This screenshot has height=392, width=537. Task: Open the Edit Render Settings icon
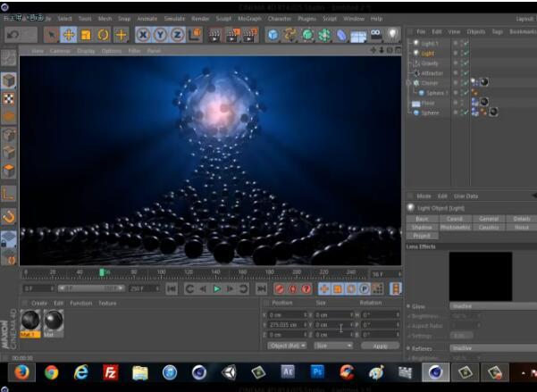pyautogui.click(x=250, y=35)
